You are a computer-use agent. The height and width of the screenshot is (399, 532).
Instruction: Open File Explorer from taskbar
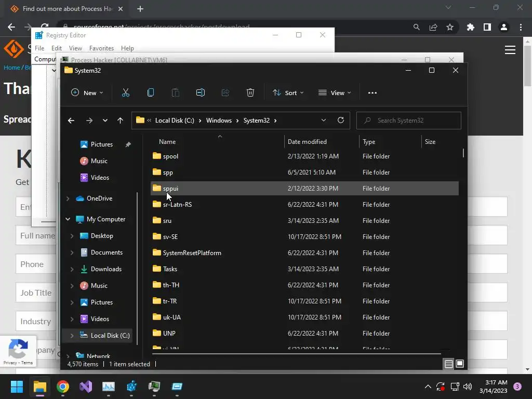pyautogui.click(x=39, y=387)
